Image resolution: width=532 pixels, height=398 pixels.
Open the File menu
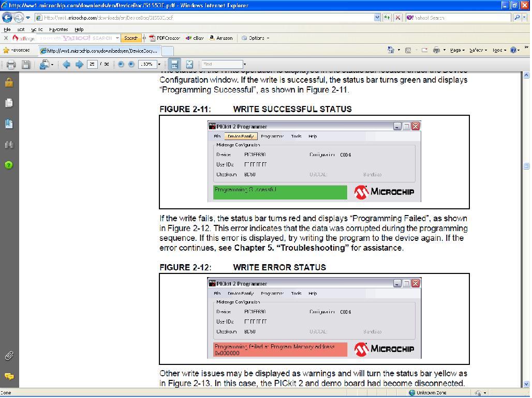pyautogui.click(x=7, y=29)
